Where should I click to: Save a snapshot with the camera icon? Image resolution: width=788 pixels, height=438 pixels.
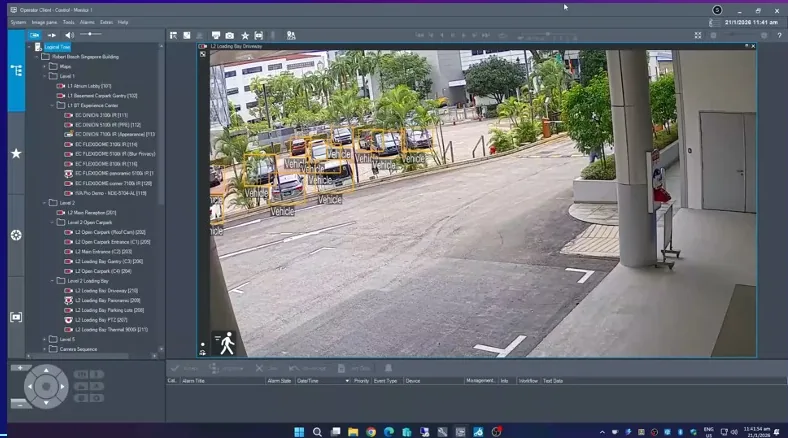coord(230,36)
